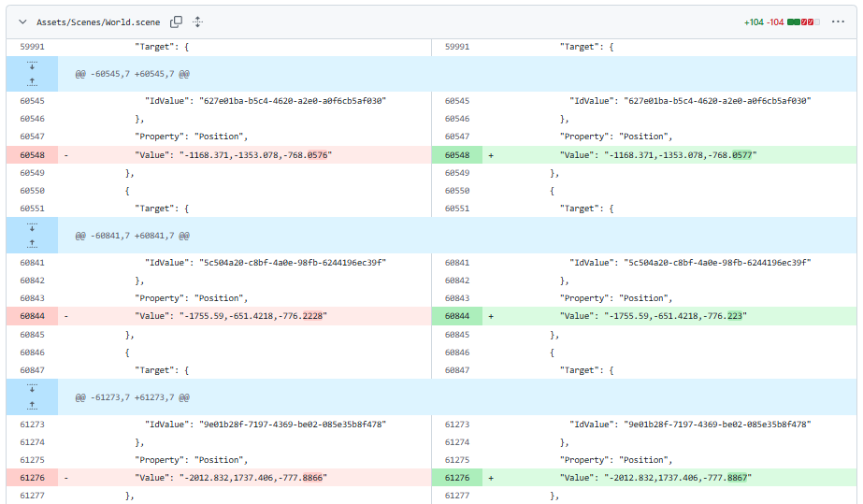Select deleted line number 60844
The height and width of the screenshot is (504, 863).
pyautogui.click(x=32, y=317)
